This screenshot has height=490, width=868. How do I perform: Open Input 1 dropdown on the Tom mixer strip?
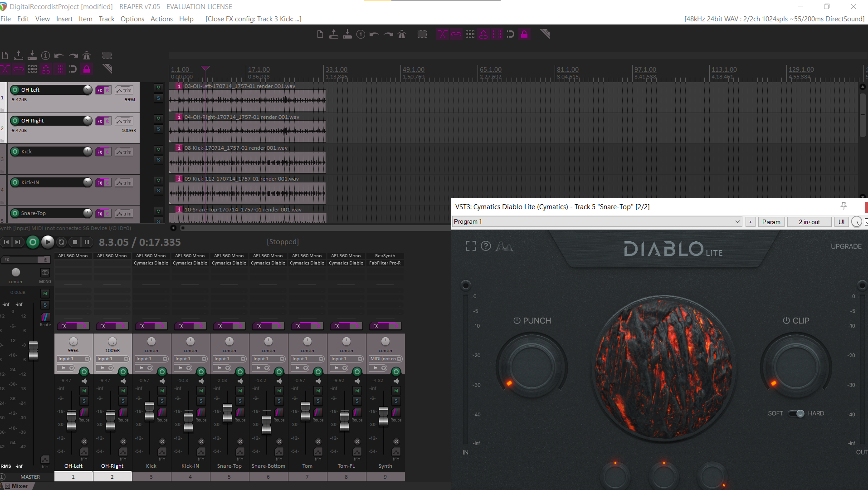pyautogui.click(x=307, y=359)
